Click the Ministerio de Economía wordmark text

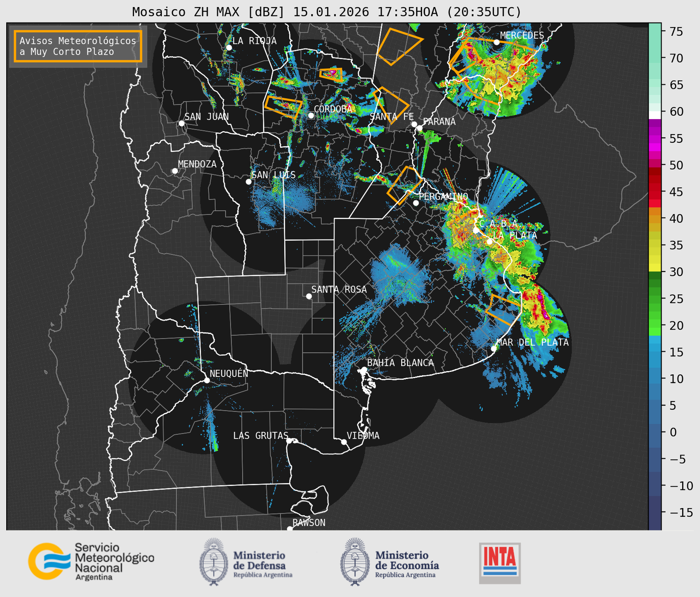(407, 564)
